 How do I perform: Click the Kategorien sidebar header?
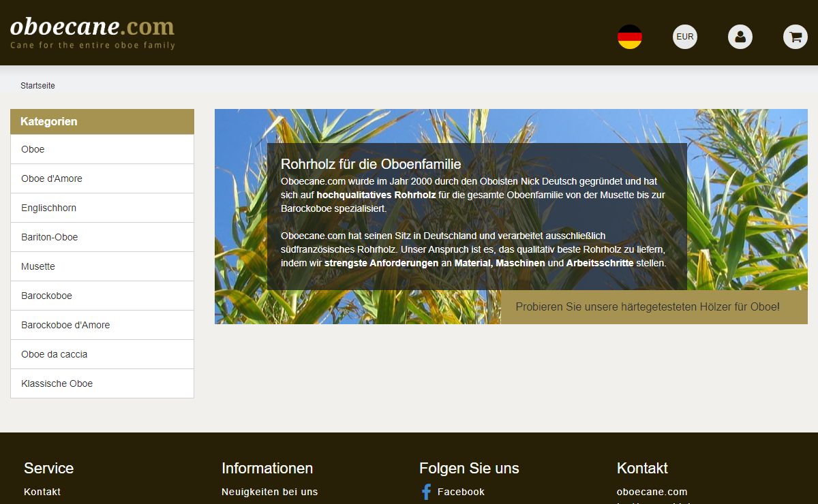tap(102, 122)
